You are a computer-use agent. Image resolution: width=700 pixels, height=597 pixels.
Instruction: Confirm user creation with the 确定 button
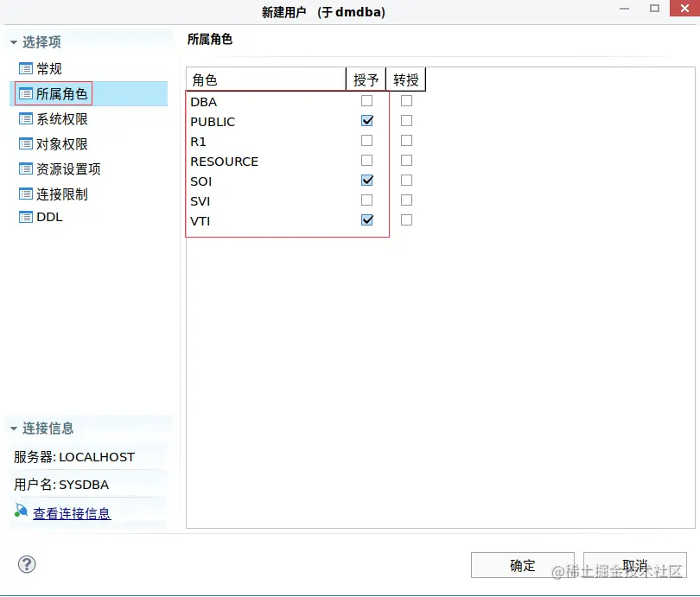(x=522, y=565)
